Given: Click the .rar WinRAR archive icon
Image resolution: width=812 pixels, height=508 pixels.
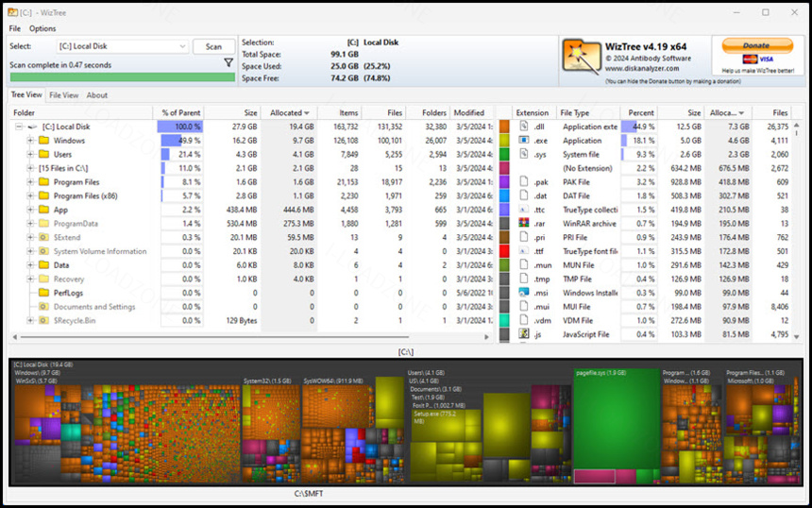Looking at the screenshot, I should tap(524, 223).
